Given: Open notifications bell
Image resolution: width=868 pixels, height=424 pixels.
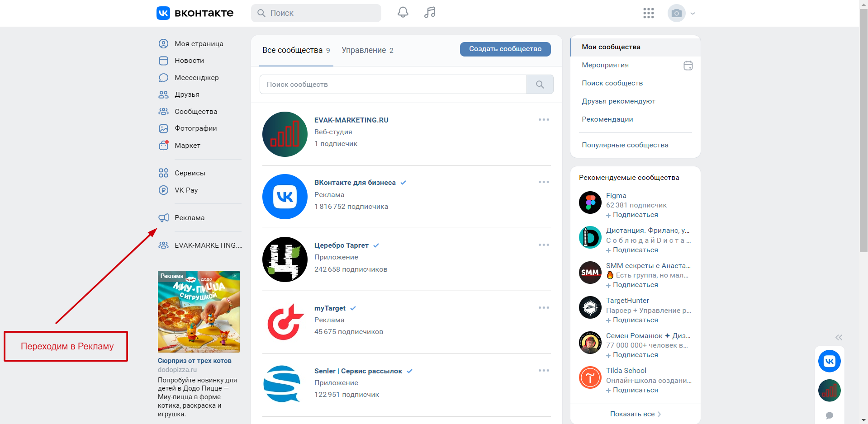Looking at the screenshot, I should click(403, 13).
